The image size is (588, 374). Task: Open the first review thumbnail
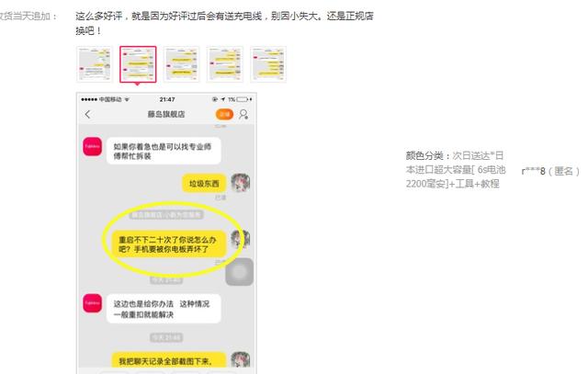click(x=95, y=63)
